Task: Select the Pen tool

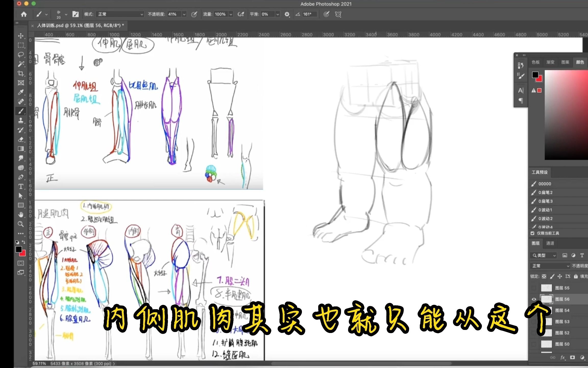Action: (x=21, y=177)
